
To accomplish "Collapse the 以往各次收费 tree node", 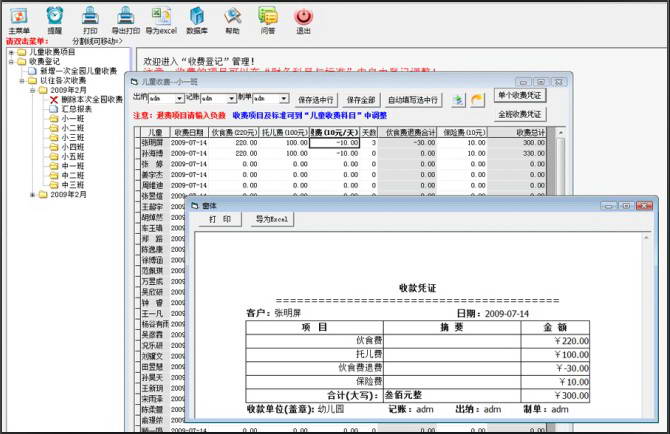I will [x=22, y=80].
